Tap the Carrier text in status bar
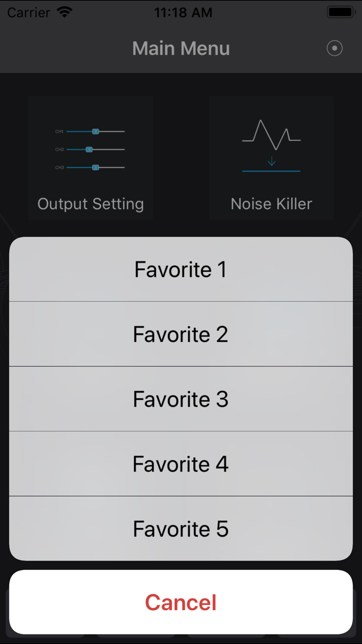This screenshot has width=362, height=644. tap(28, 12)
